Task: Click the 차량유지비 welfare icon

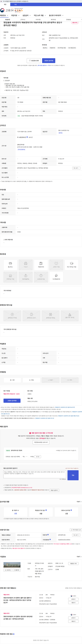Action: pos(41,265)
